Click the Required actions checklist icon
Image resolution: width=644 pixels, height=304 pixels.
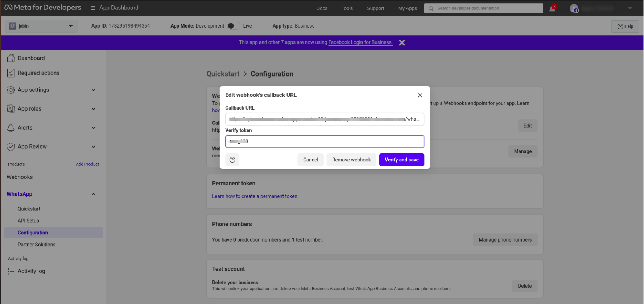pos(11,73)
